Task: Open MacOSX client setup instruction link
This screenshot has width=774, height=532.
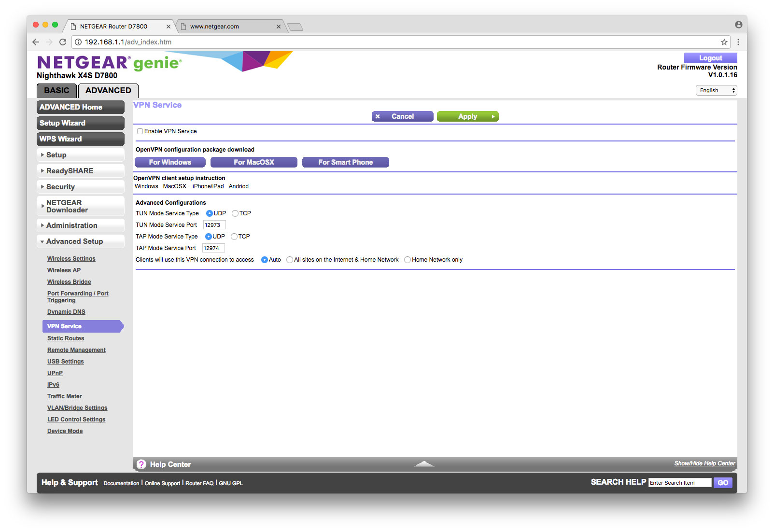Action: tap(175, 186)
